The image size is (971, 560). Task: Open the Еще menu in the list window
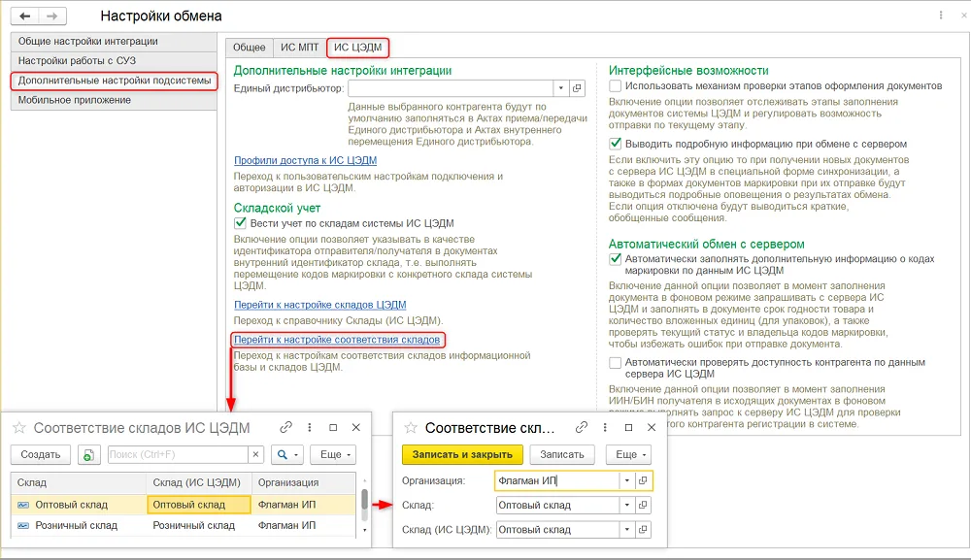point(333,455)
